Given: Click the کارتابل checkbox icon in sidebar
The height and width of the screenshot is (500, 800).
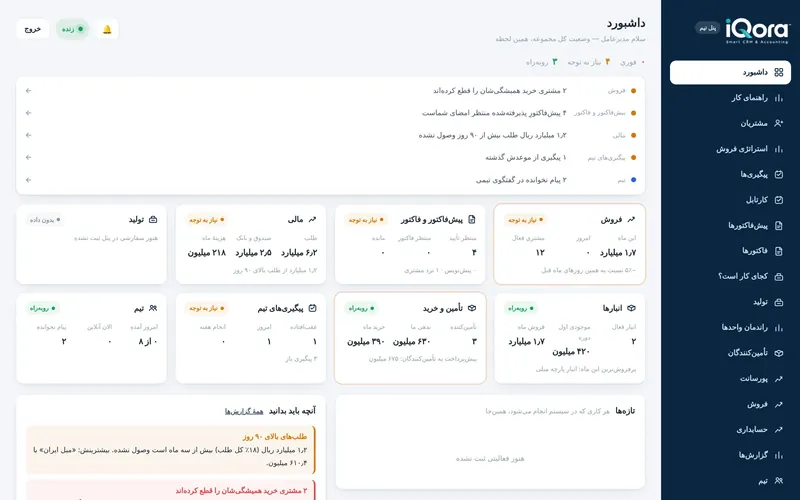Looking at the screenshot, I should [779, 200].
